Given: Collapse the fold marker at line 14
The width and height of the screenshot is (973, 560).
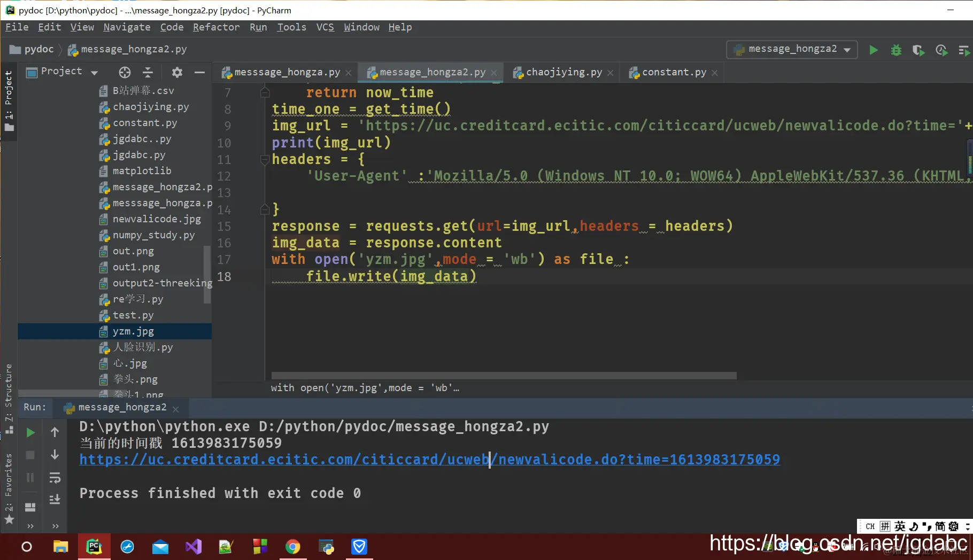Looking at the screenshot, I should tap(264, 209).
